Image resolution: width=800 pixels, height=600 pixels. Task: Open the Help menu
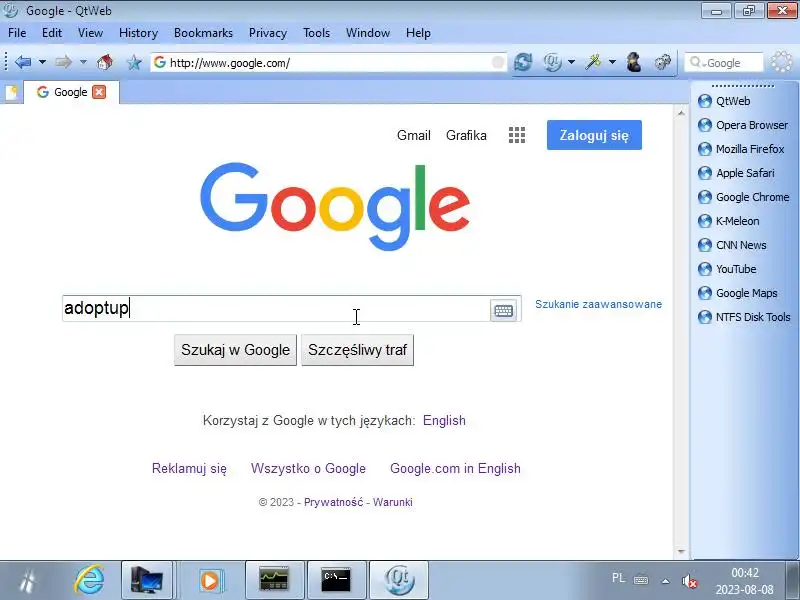click(418, 33)
